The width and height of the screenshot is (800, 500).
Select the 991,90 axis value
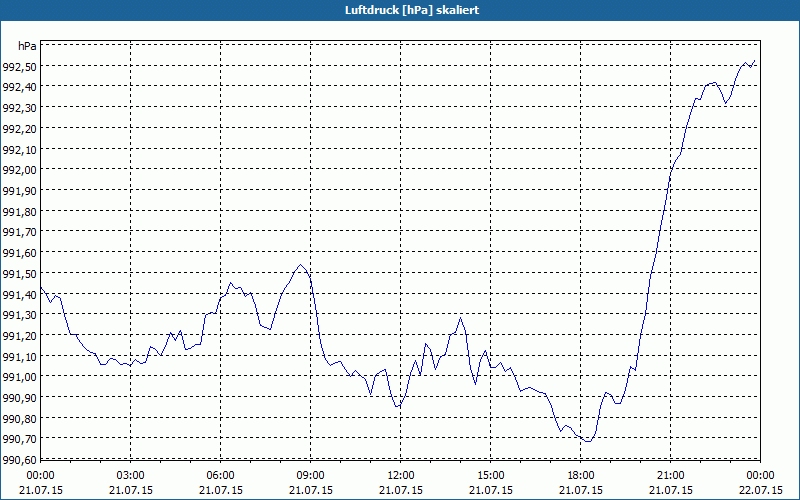point(19,191)
